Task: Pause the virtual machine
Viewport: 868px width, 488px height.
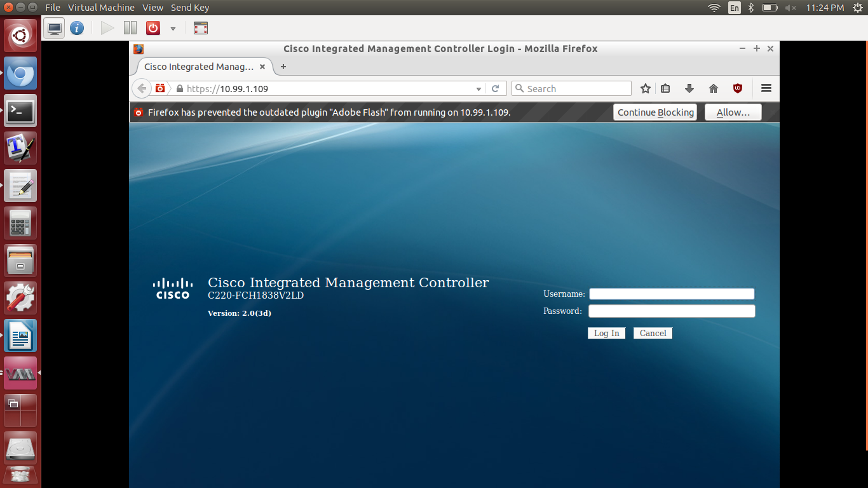Action: [x=130, y=28]
